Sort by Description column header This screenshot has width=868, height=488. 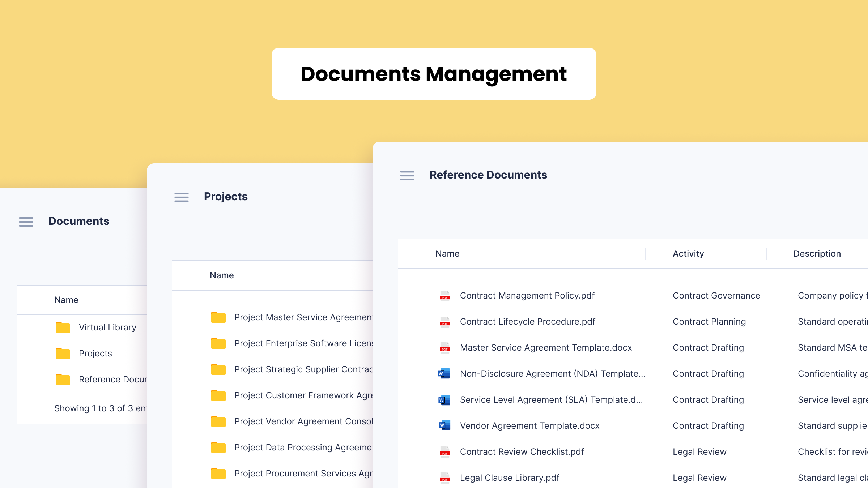pyautogui.click(x=817, y=254)
